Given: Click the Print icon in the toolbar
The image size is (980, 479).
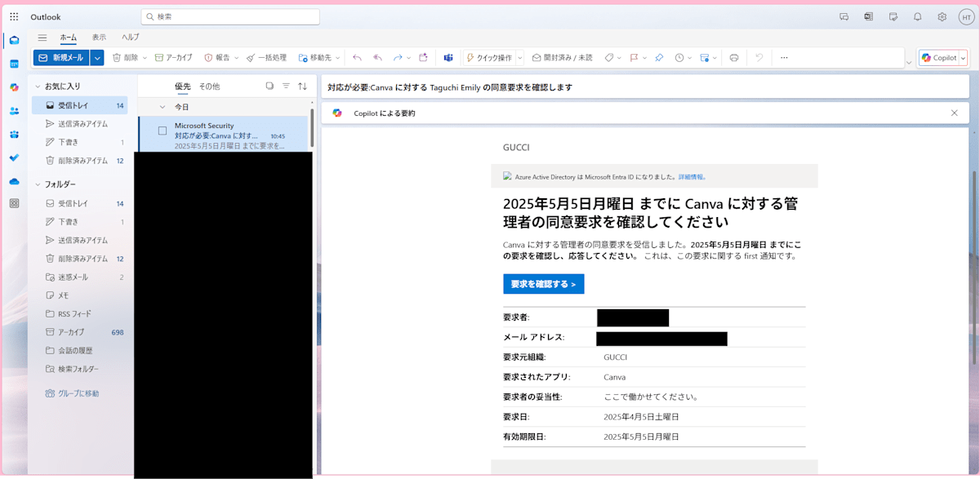Looking at the screenshot, I should click(x=734, y=58).
